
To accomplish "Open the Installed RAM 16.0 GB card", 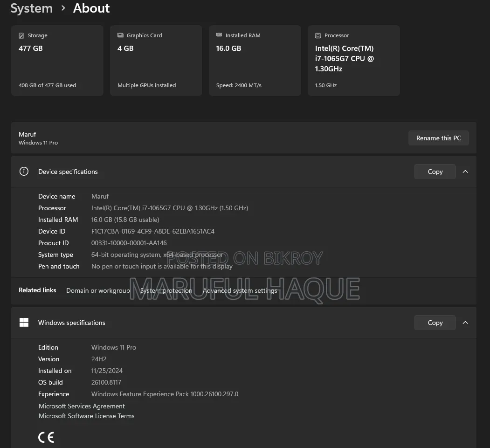I will [x=255, y=61].
